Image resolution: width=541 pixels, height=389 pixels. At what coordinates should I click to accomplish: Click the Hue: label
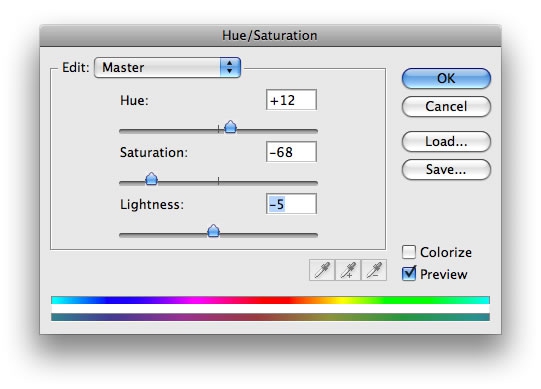[134, 100]
